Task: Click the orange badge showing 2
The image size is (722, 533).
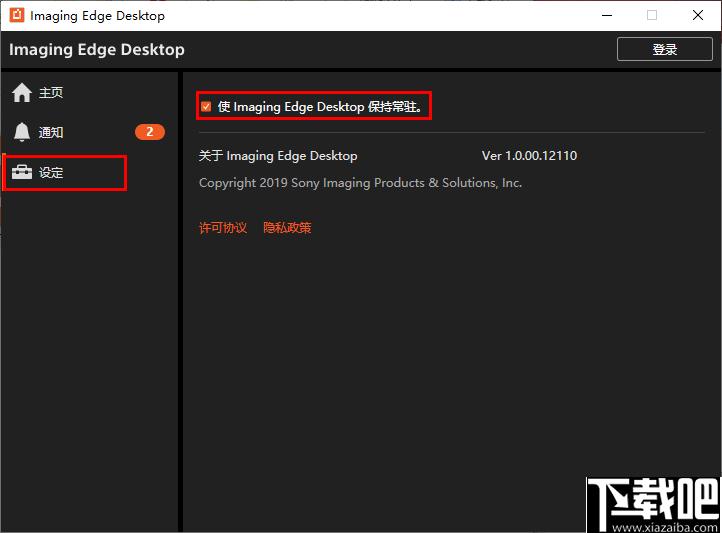Action: [x=150, y=132]
